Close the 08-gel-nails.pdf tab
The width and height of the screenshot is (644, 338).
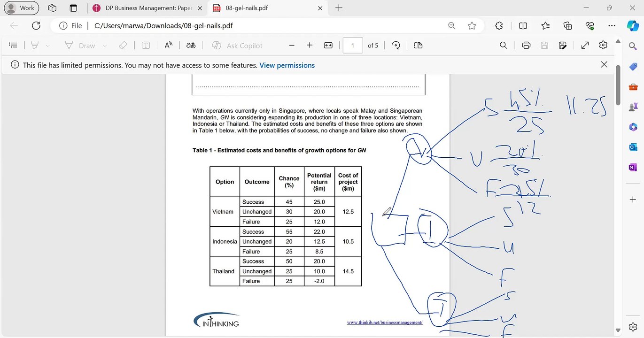[x=320, y=8]
